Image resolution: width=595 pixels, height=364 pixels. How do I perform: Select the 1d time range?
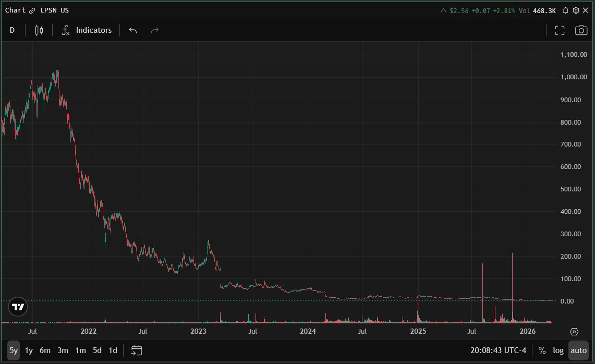pyautogui.click(x=113, y=350)
